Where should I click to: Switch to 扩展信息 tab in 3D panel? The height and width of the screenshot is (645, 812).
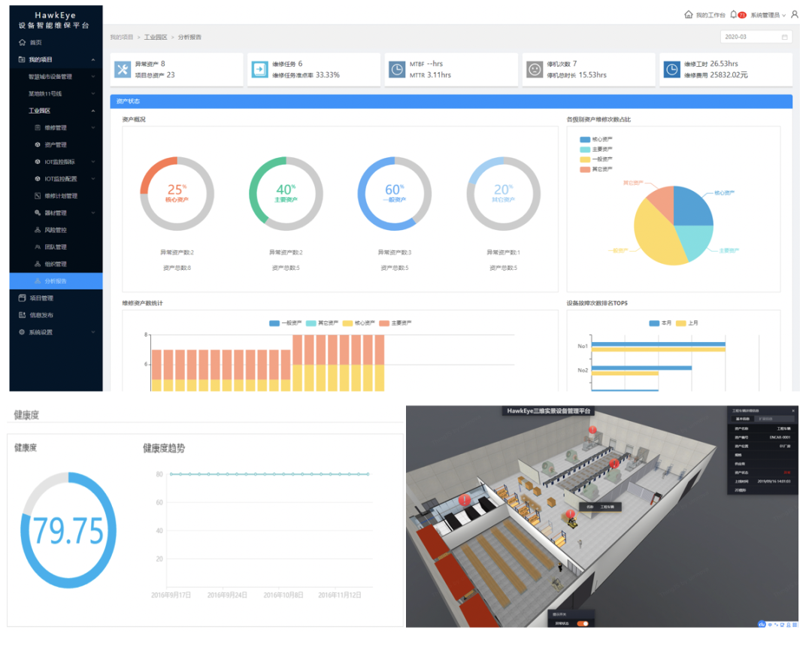765,419
